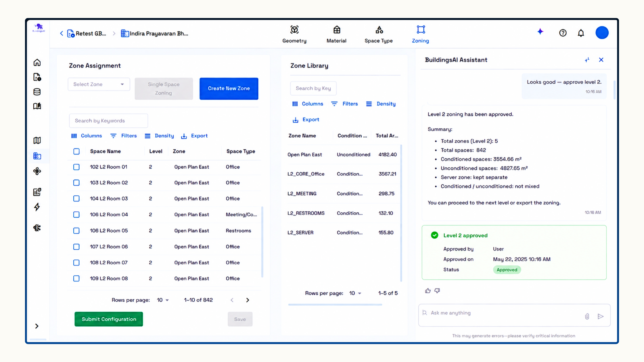The width and height of the screenshot is (644, 362).
Task: Give thumbs down to assistant response
Action: click(x=437, y=291)
